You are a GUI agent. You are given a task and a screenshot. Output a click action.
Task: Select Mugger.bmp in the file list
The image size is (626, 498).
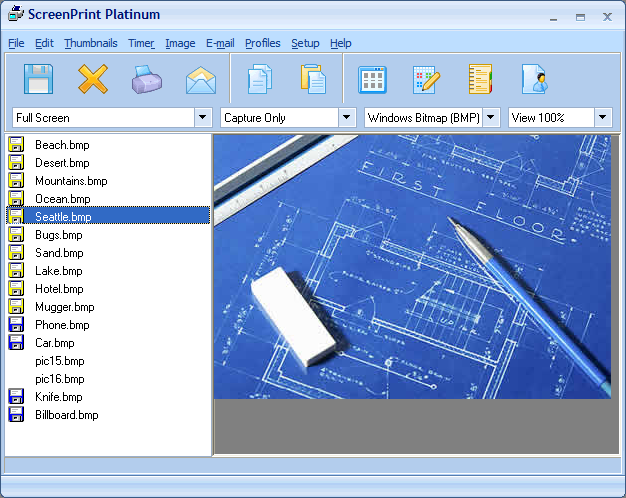(x=65, y=306)
